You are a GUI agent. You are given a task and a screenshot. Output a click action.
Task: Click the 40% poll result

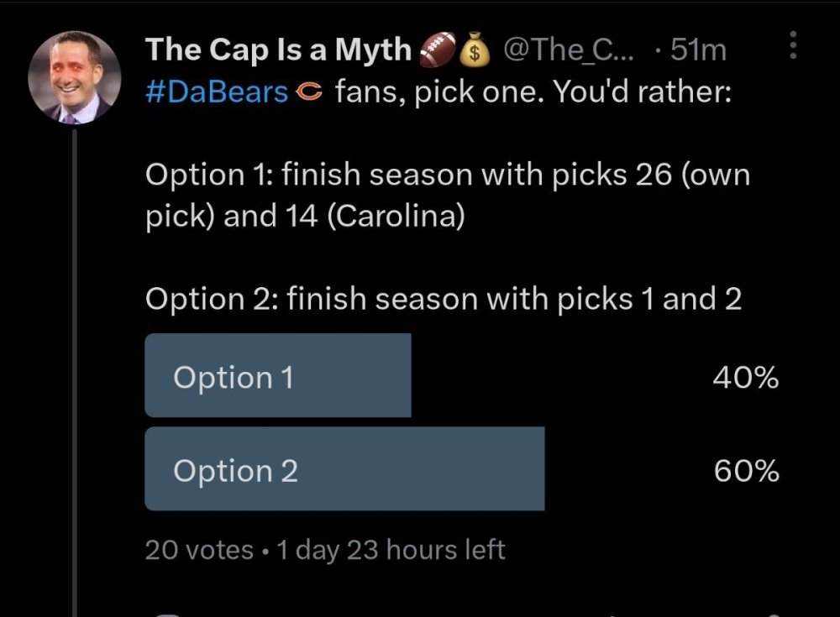click(746, 379)
